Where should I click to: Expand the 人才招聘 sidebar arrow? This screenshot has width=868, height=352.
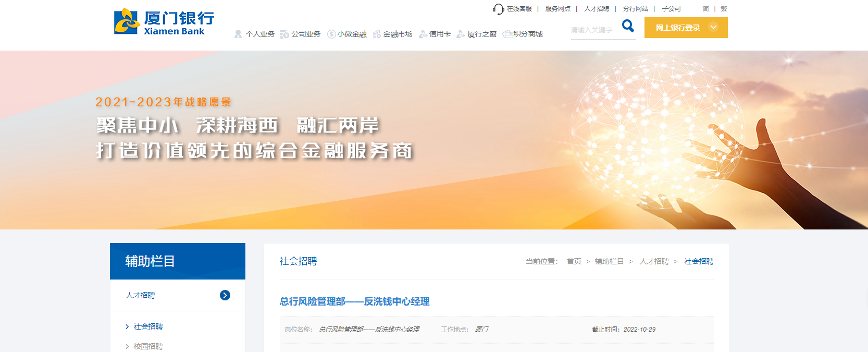click(225, 295)
